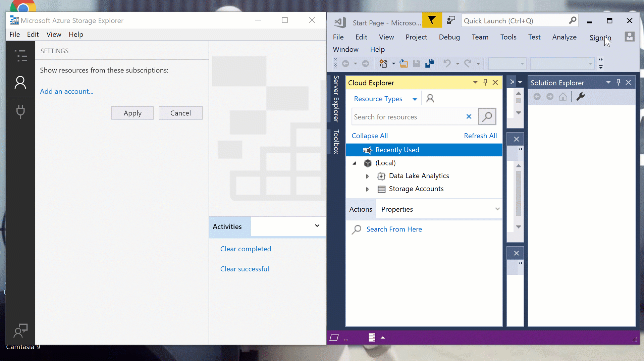Click the Connect plug icon in sidebar
This screenshot has height=361, width=644.
click(x=20, y=112)
